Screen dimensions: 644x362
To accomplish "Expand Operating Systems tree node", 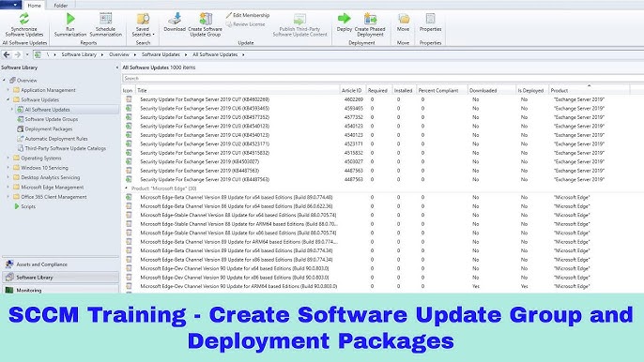I will [x=8, y=158].
